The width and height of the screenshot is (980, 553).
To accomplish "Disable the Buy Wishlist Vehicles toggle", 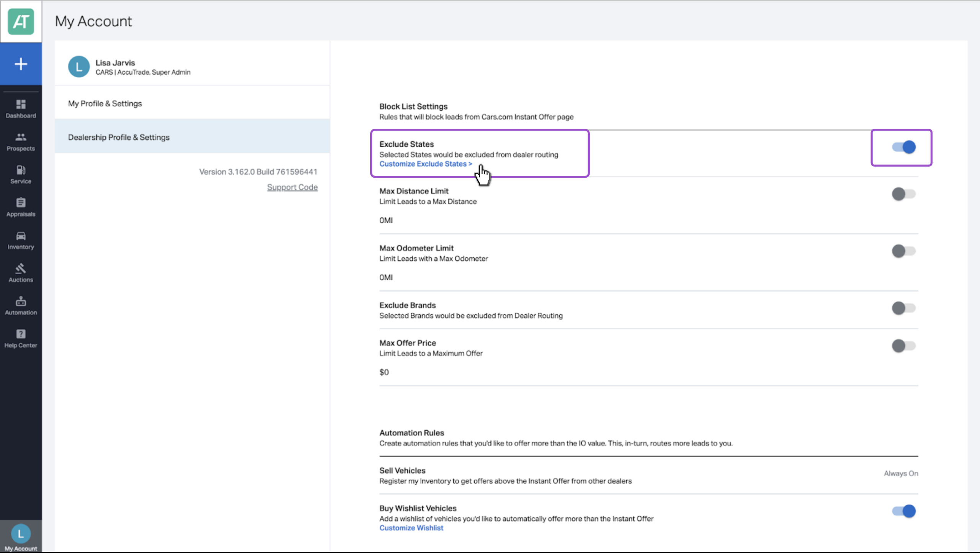I will 904,511.
